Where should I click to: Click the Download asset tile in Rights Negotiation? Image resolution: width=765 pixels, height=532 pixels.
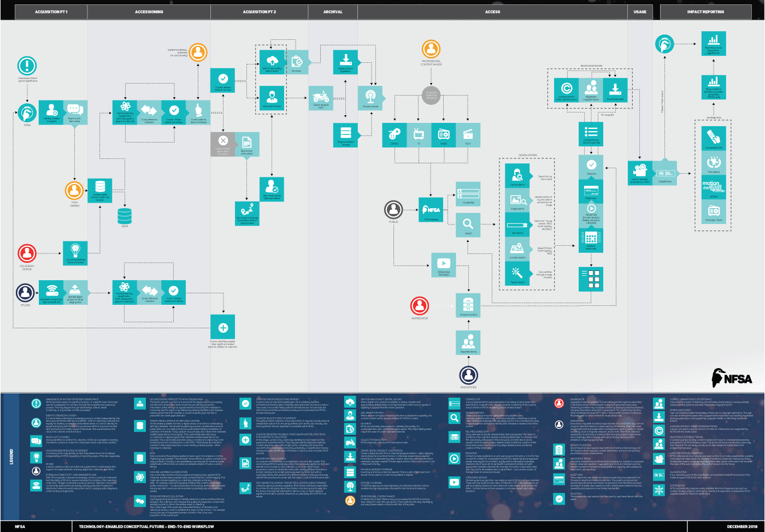[x=615, y=90]
